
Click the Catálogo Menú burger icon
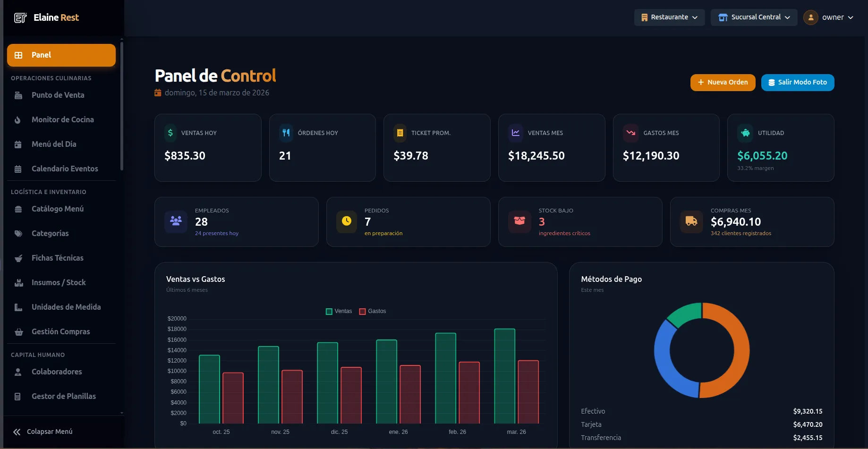18,209
